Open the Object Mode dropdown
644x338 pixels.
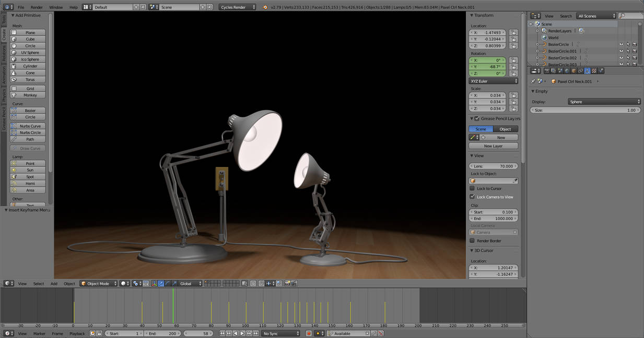click(x=98, y=284)
